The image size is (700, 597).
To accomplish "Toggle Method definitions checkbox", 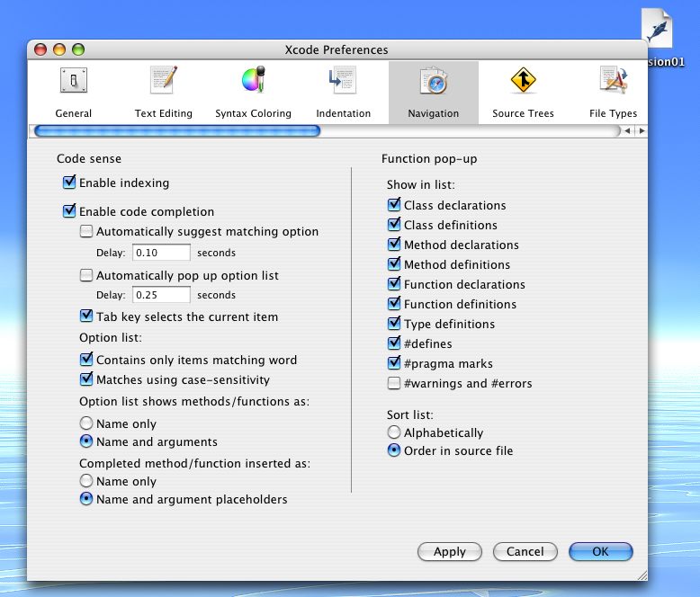I will [394, 264].
